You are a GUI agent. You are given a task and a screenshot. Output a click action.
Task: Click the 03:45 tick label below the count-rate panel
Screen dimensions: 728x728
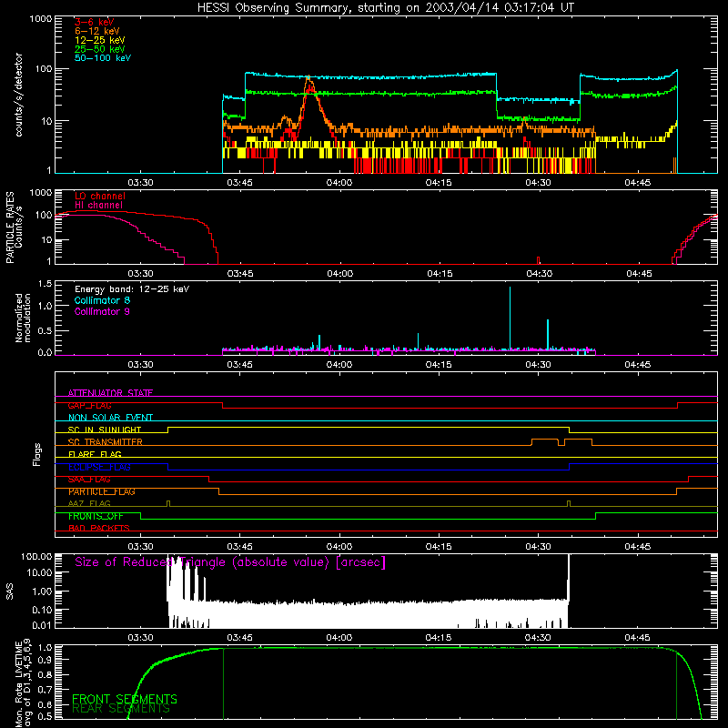point(239,183)
